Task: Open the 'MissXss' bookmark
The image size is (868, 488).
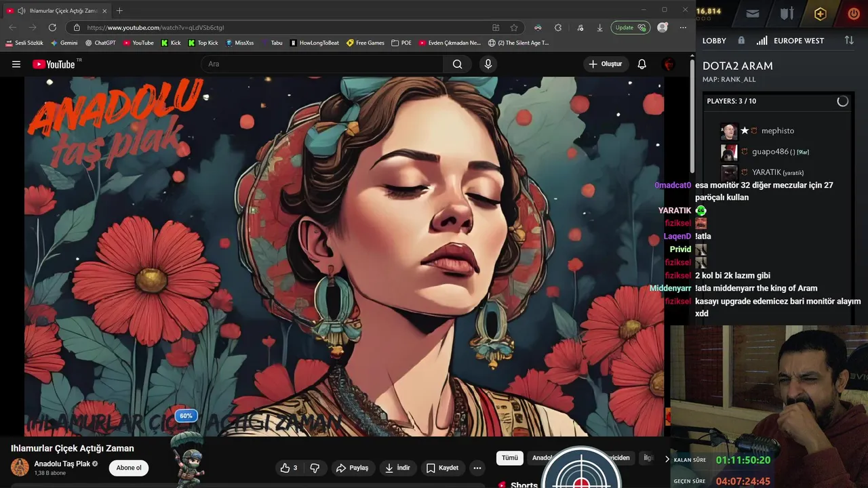Action: (239, 43)
